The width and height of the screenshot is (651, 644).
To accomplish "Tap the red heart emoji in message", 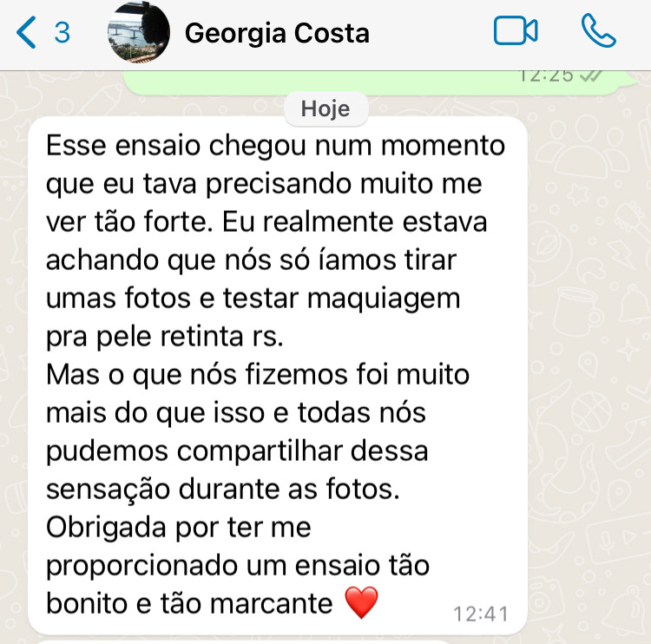I will click(x=361, y=602).
